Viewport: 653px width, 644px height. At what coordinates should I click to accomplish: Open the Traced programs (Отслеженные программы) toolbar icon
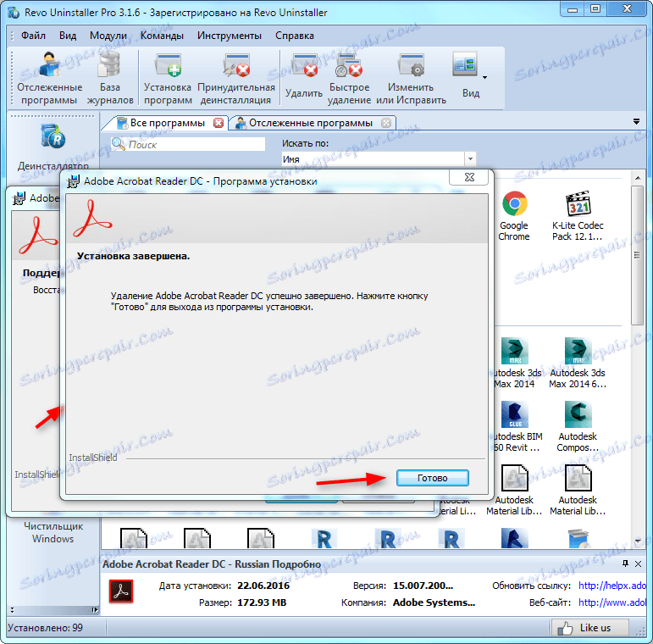point(50,78)
